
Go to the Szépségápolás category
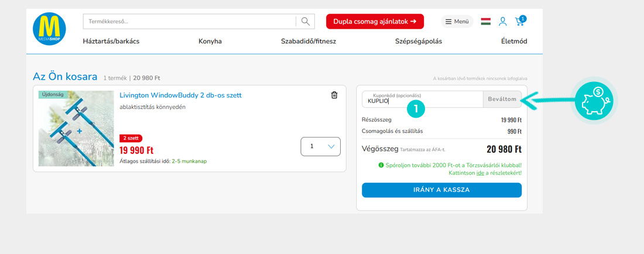point(418,42)
